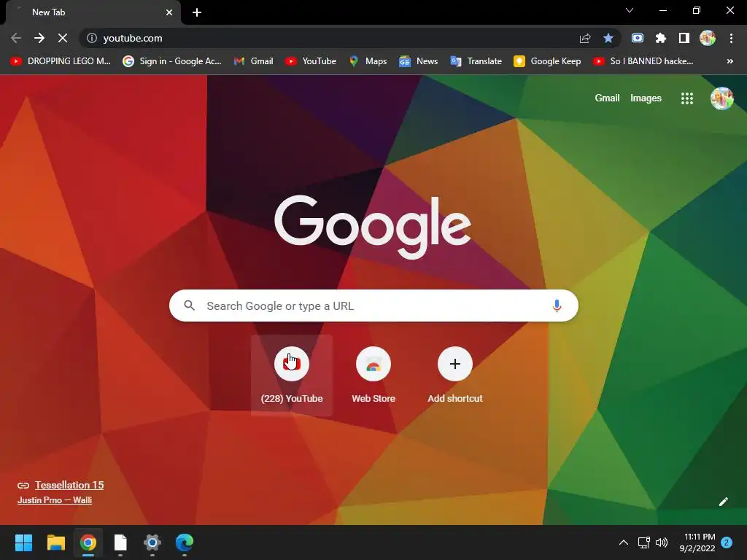Screen dimensions: 747x560
Task: Open Tessellation 15 background link
Action: (69, 485)
